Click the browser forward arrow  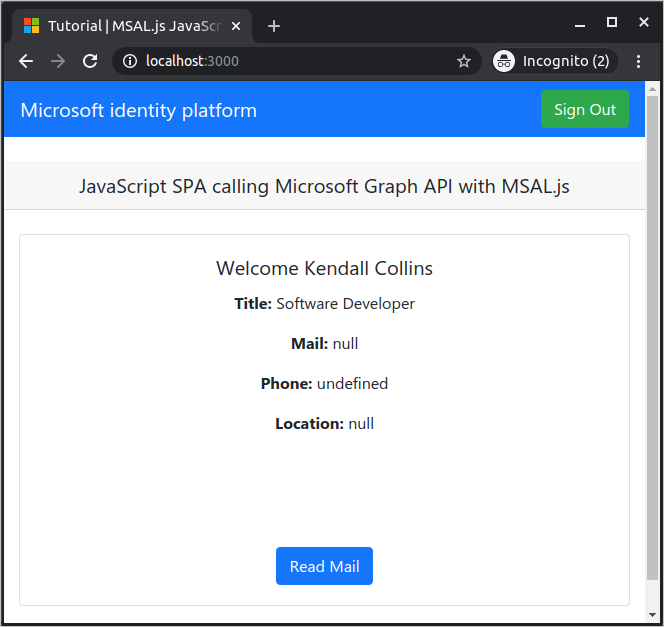58,61
